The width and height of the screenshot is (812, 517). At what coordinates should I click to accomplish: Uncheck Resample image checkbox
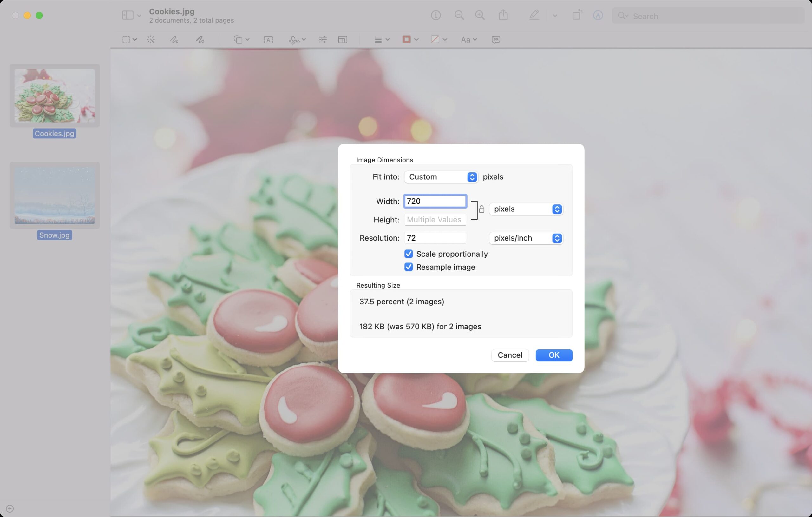point(408,267)
